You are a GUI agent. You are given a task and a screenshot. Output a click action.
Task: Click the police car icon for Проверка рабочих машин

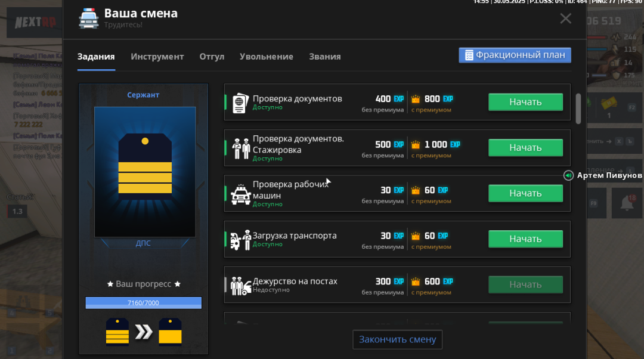(x=241, y=194)
